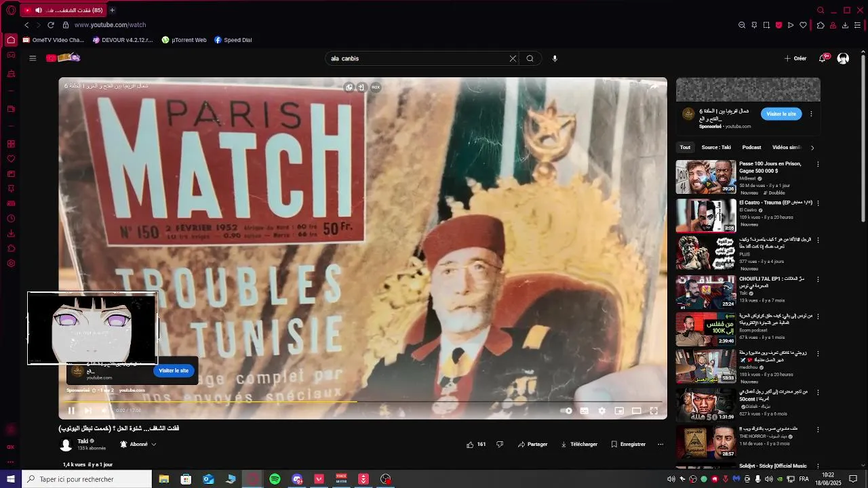This screenshot has width=868, height=488.
Task: Open Opera sidebar history clock icon
Action: tap(11, 218)
